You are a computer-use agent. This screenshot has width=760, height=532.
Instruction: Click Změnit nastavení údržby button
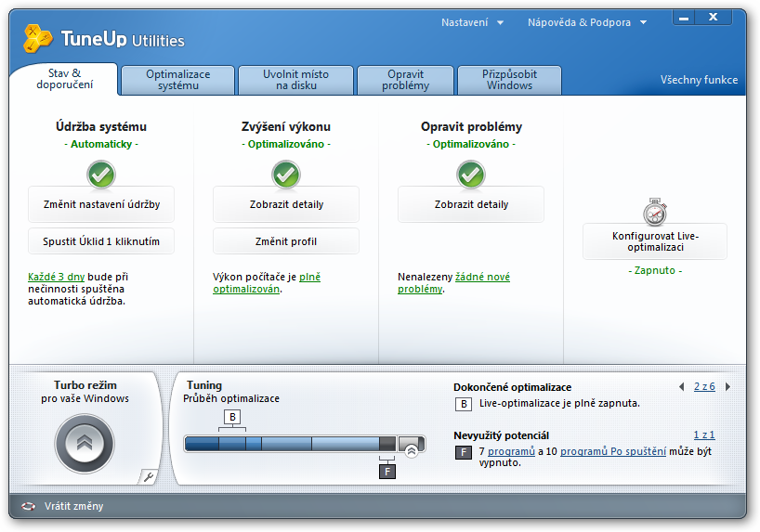[101, 204]
